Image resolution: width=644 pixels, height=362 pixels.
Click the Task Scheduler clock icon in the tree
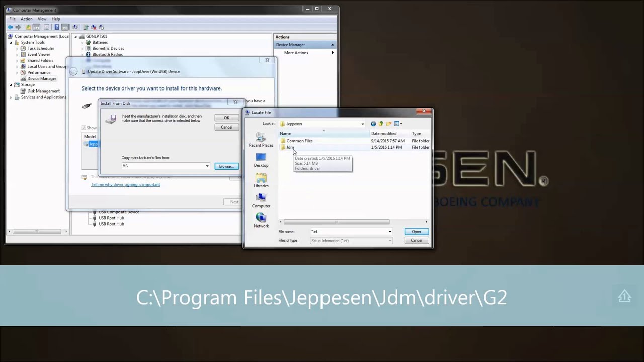[x=23, y=48]
